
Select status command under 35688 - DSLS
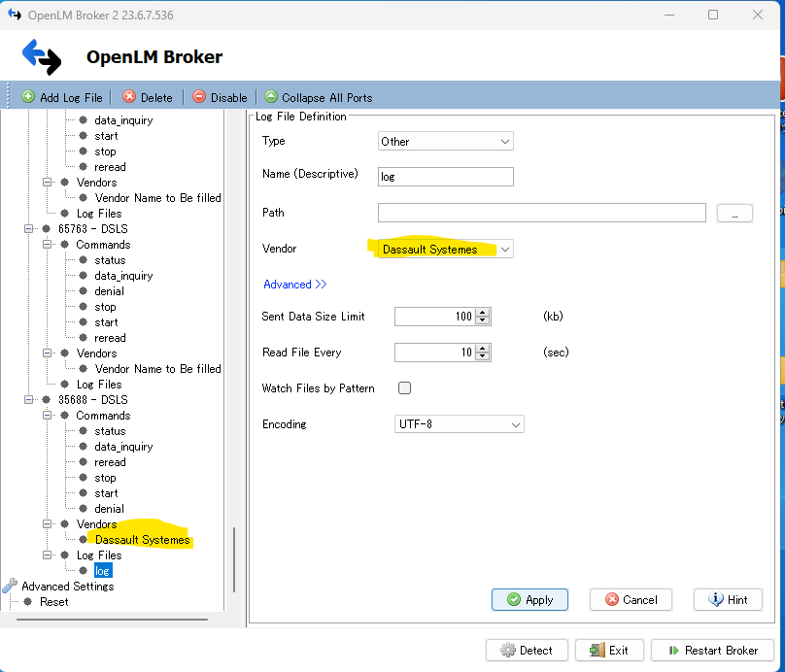110,431
